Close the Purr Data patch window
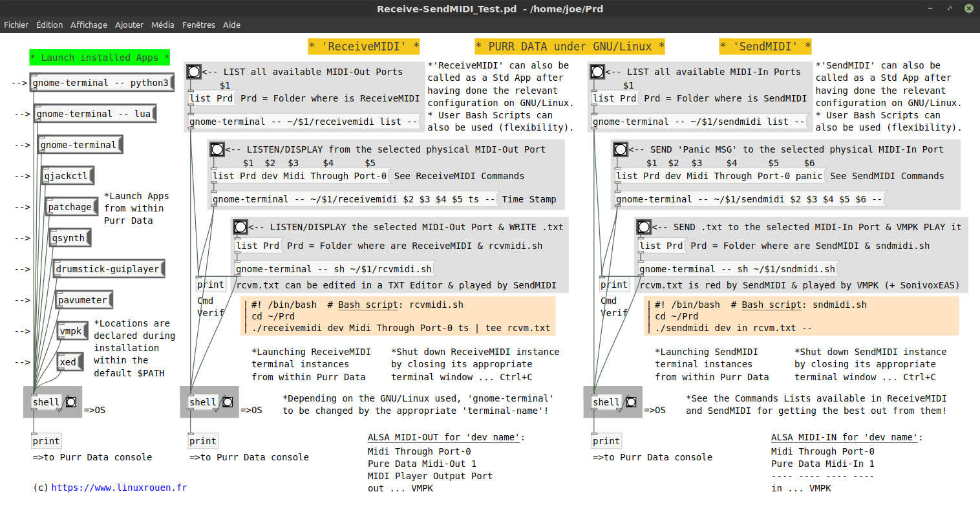 (x=969, y=8)
